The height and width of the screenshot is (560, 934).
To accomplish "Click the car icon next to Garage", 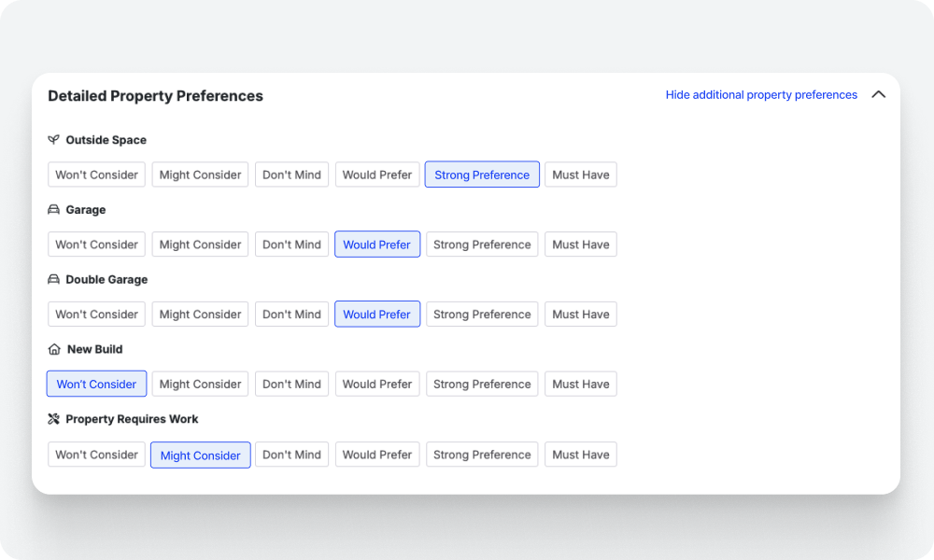I will click(x=53, y=210).
